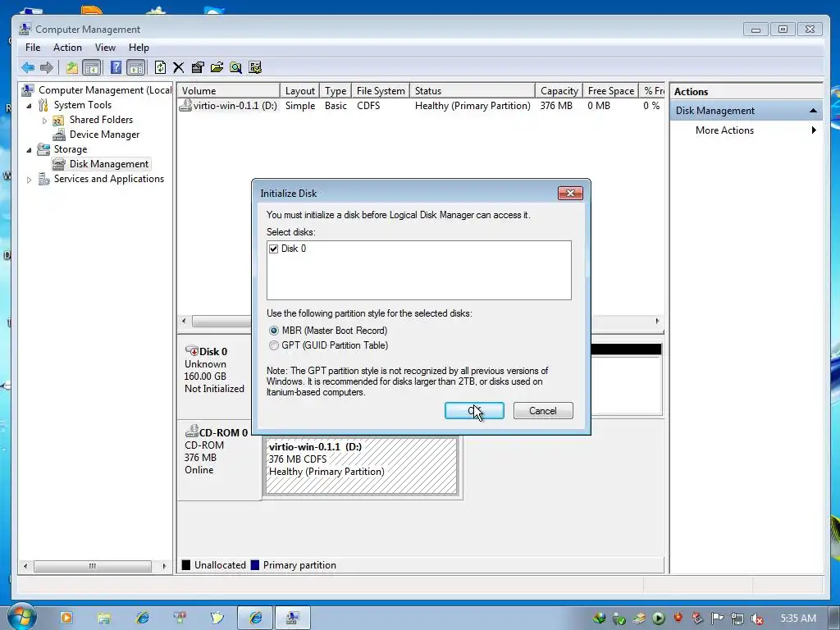The height and width of the screenshot is (630, 840).
Task: Click the taskbar clock showing 5:35 AM
Action: (x=798, y=619)
